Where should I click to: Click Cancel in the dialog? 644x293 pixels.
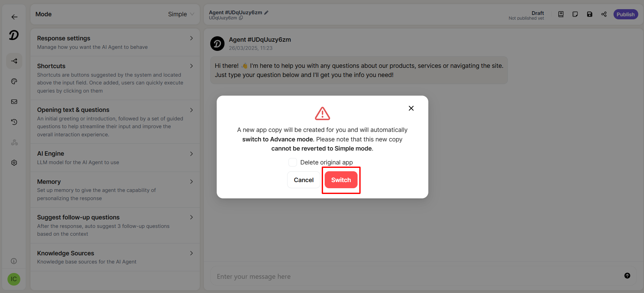coord(303,180)
